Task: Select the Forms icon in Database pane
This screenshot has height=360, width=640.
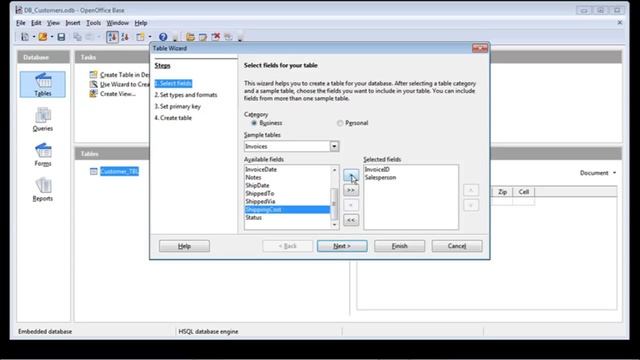Action: [x=42, y=154]
